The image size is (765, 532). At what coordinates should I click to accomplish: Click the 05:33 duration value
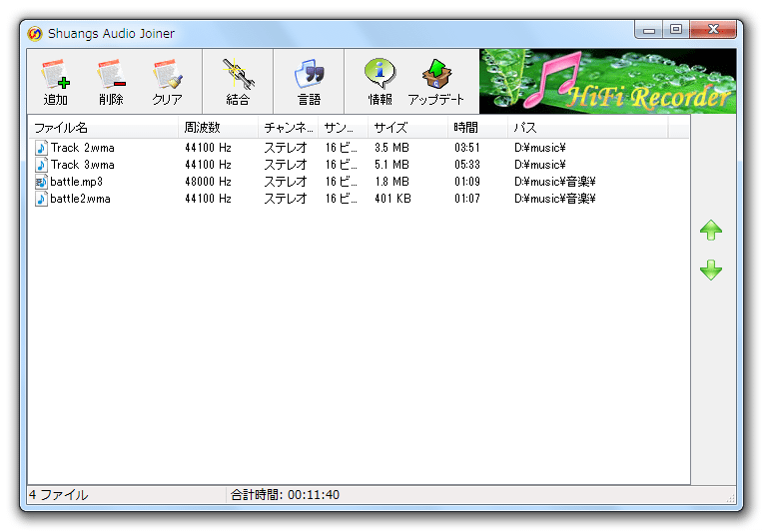pos(467,165)
